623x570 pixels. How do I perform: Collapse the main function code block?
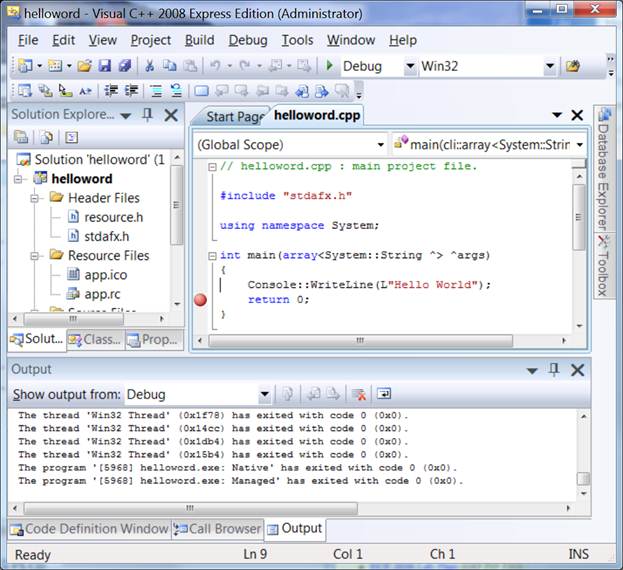point(213,256)
